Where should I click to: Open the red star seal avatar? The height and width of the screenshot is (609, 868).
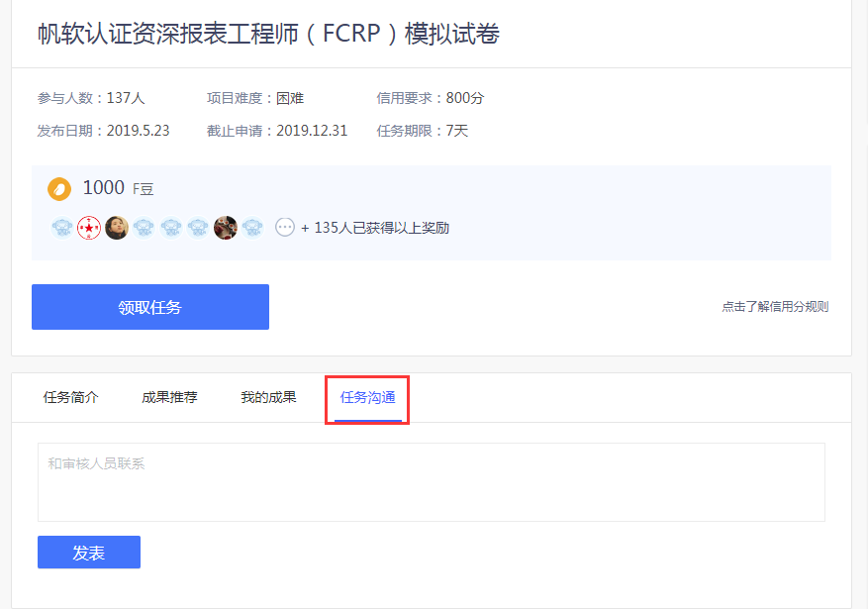(x=89, y=228)
